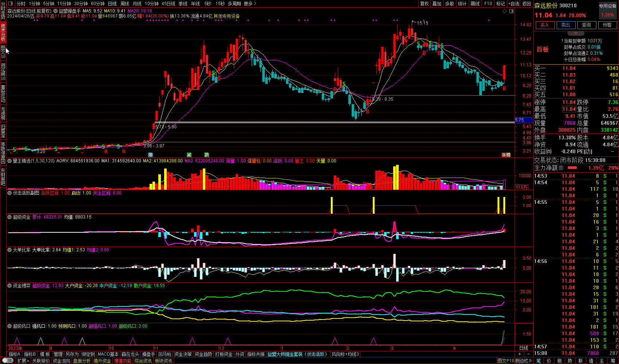Click the 多股 multi-stock button

coord(450,4)
